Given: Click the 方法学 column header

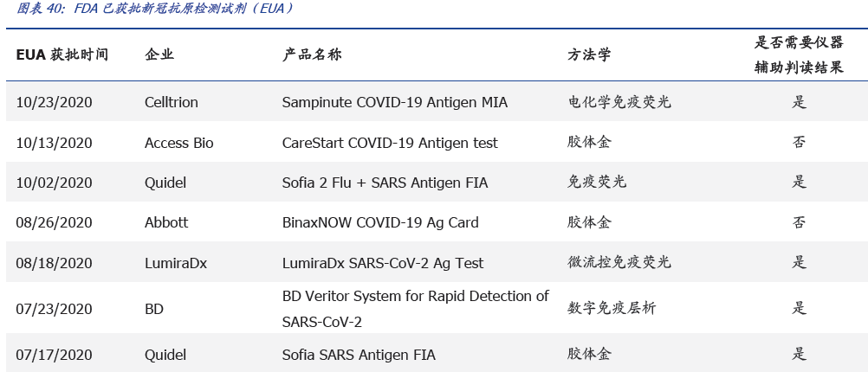Looking at the screenshot, I should [x=589, y=55].
